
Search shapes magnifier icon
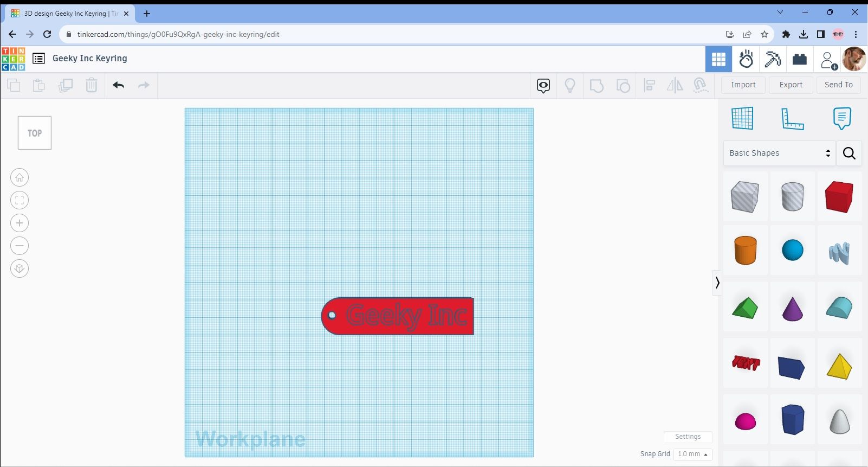(849, 153)
